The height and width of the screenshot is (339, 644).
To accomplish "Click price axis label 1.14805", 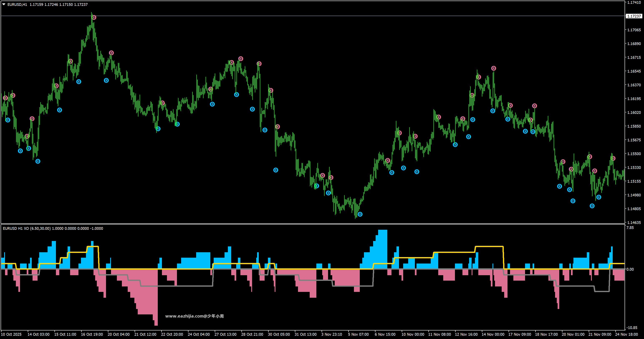I will (634, 209).
